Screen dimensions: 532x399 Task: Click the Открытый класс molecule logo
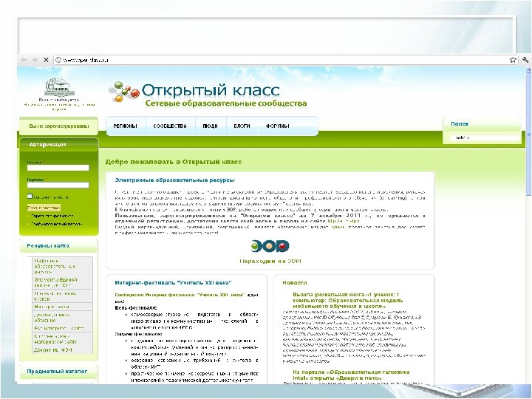tap(124, 92)
